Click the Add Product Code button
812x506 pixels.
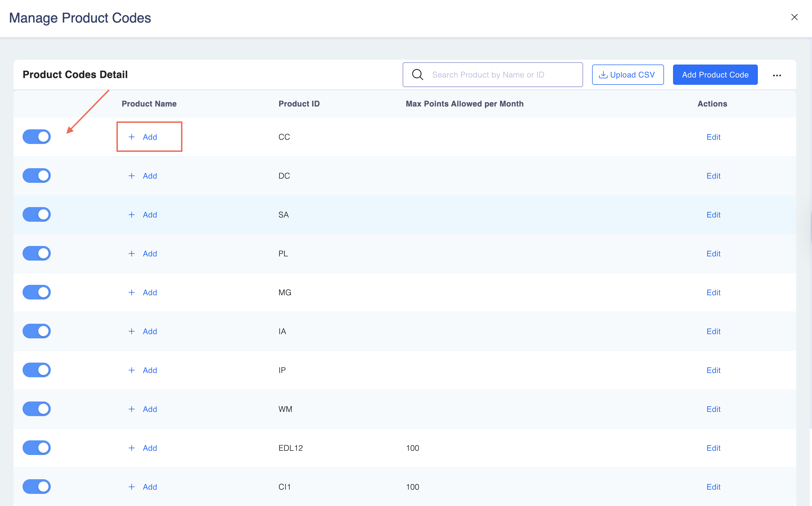pyautogui.click(x=715, y=75)
